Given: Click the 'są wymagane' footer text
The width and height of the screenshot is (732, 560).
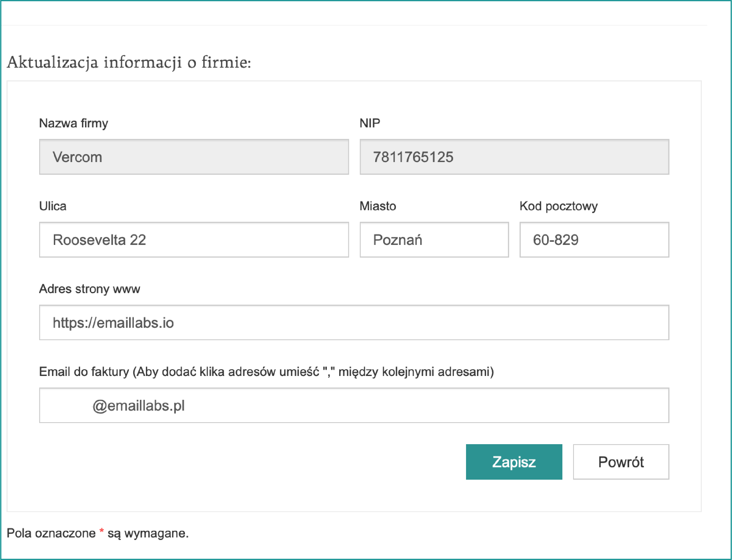Looking at the screenshot, I should (x=148, y=533).
